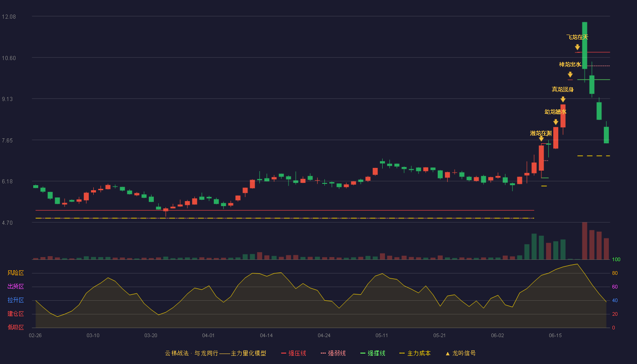Click the 拉升区 zone label
Viewport: 637px width, 364px height.
pos(15,300)
